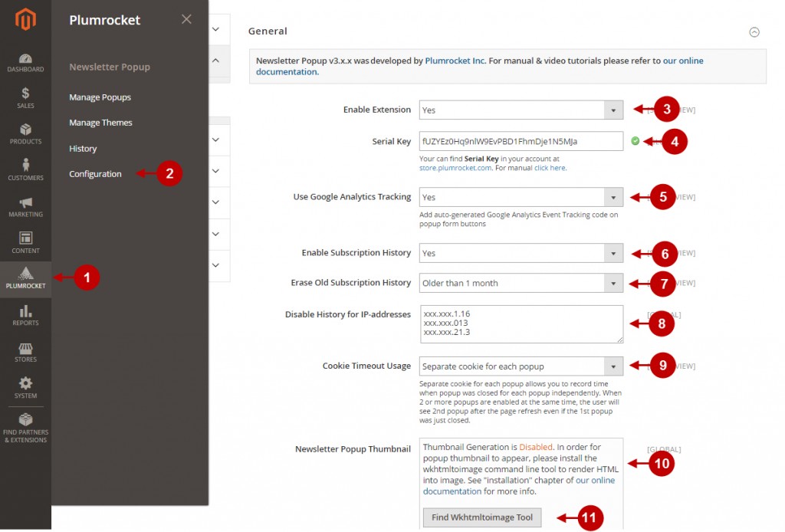Open the Erase Old Subscription History dropdown
785x532 pixels.
click(521, 283)
